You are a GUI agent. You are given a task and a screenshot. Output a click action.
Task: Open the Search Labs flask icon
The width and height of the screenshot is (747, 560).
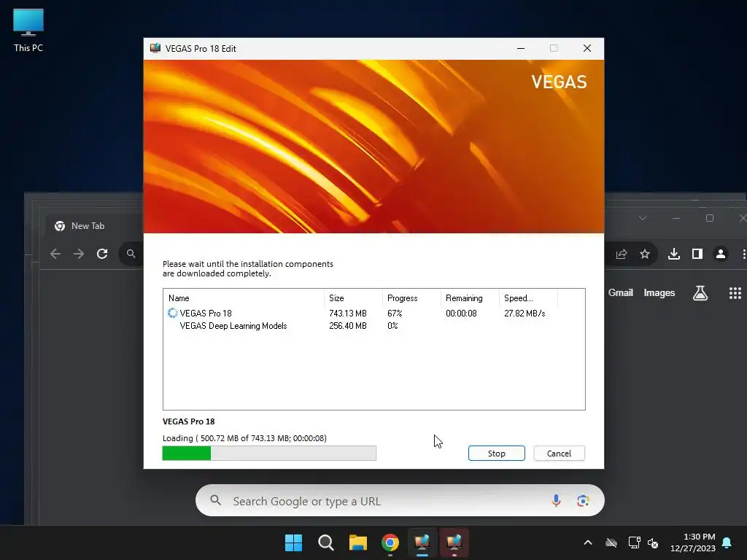click(700, 293)
